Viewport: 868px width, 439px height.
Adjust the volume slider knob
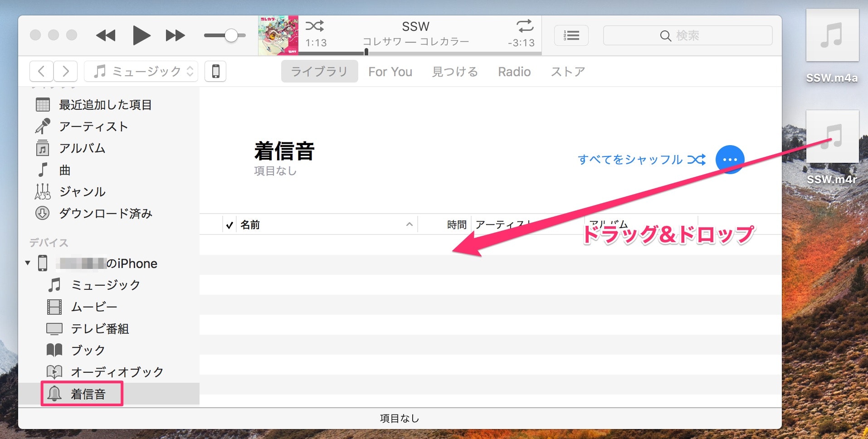pos(231,35)
